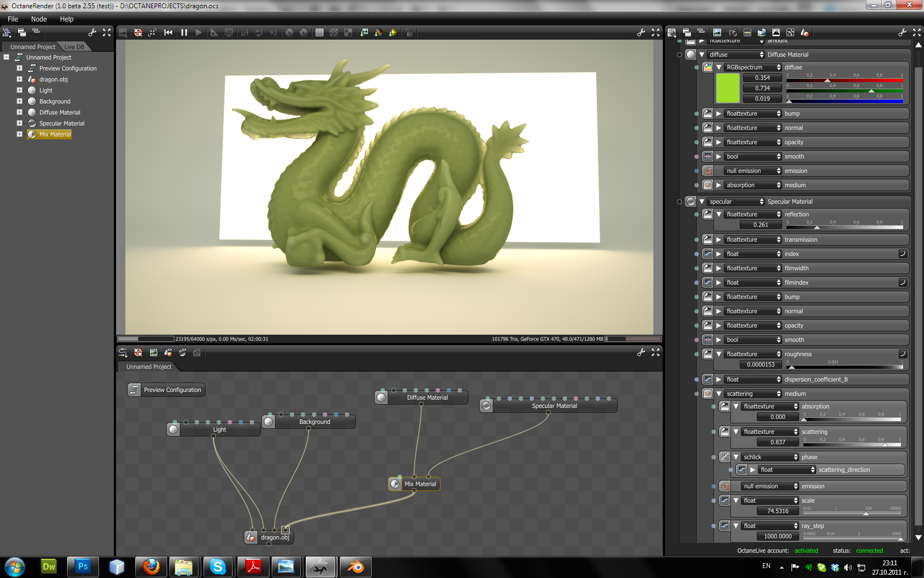Maximize the render viewport panel
Image resolution: width=924 pixels, height=578 pixels.
click(656, 32)
